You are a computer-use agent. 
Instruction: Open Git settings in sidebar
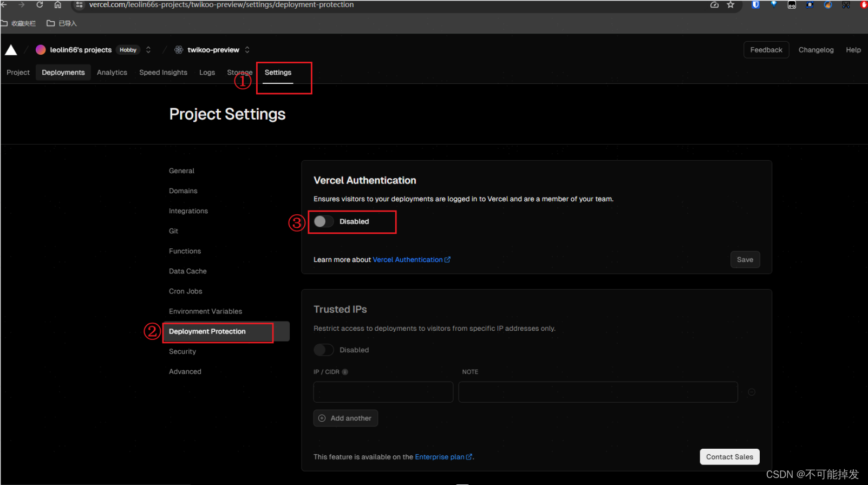[173, 231]
